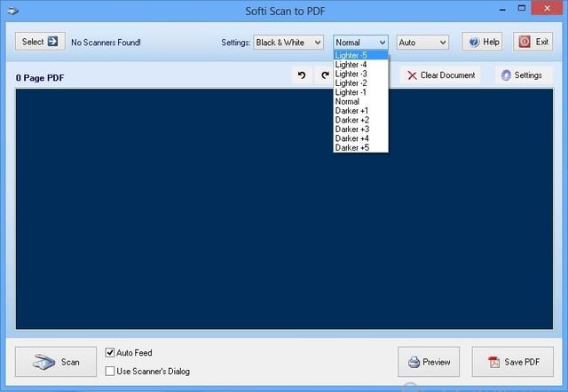Choose Lighter -1 from the brightness list

(x=360, y=92)
